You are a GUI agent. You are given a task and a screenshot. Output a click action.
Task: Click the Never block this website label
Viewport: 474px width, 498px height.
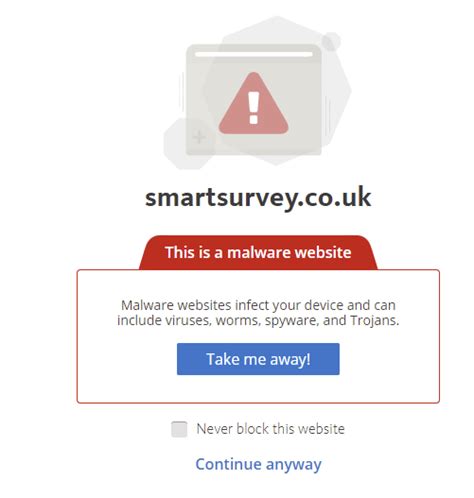(270, 429)
